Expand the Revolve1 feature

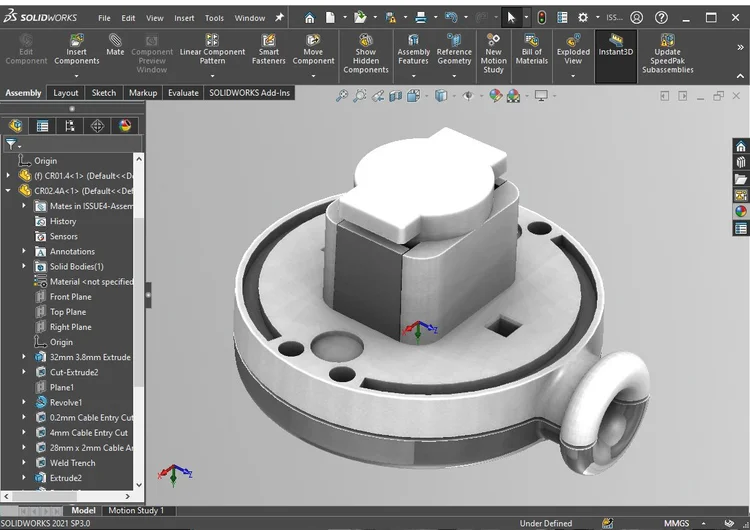click(x=24, y=402)
